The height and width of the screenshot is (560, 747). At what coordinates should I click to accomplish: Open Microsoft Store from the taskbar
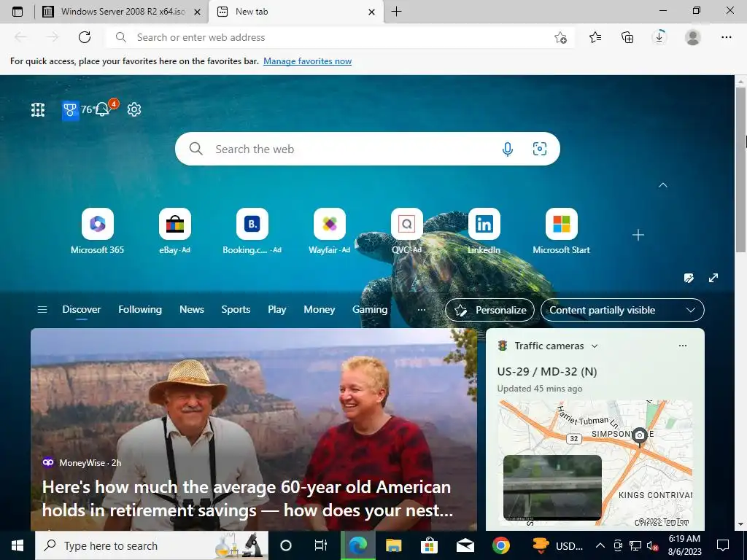tap(429, 545)
